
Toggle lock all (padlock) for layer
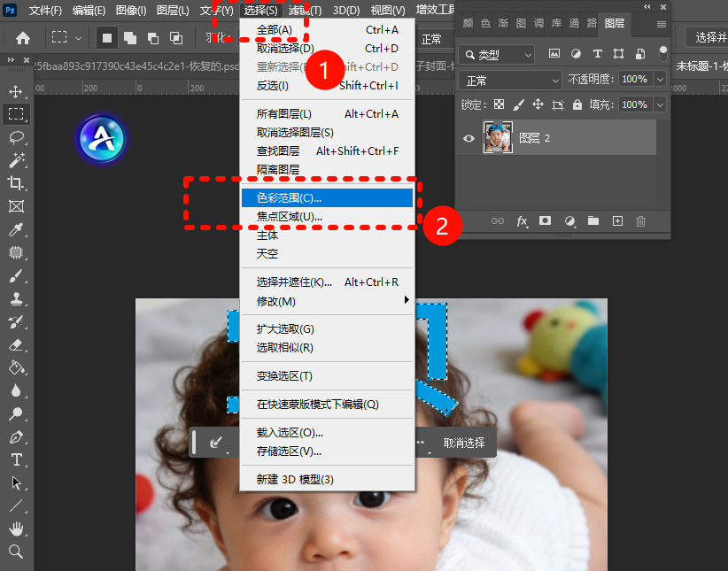(x=577, y=104)
